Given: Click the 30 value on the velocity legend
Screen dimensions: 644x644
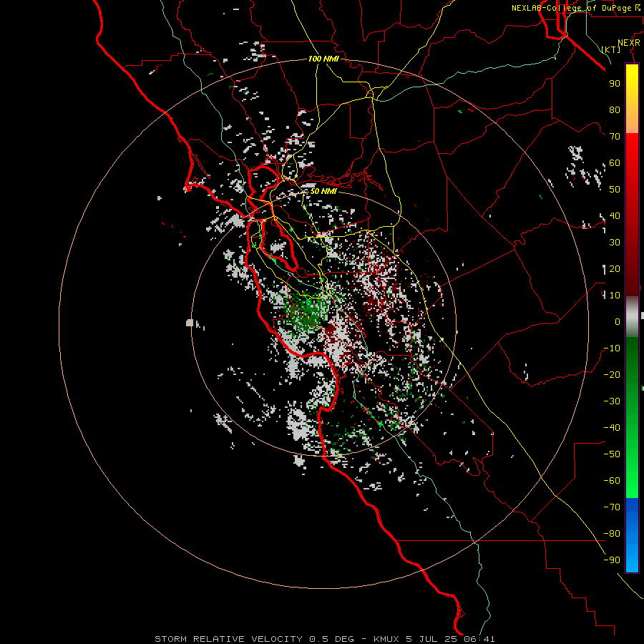Looking at the screenshot, I should [x=615, y=243].
